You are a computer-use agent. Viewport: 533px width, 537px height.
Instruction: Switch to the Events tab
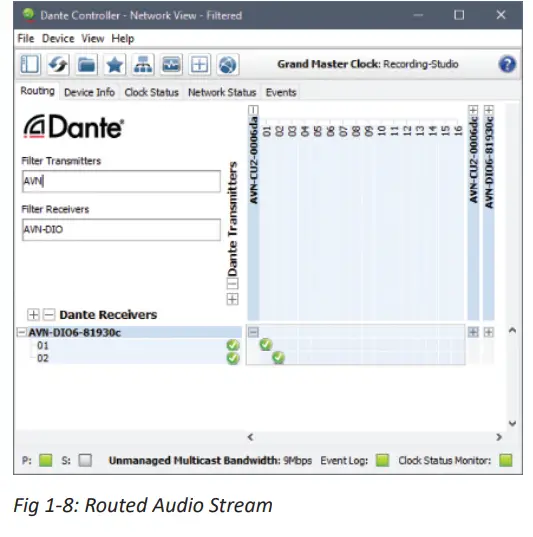(281, 92)
